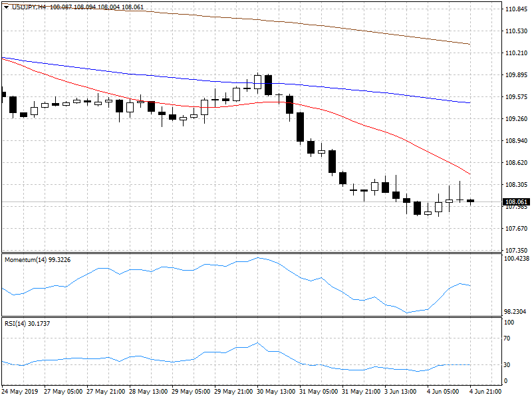The width and height of the screenshot is (532, 399).
Task: Click the Momentum 100.4238 scale value
Action: (x=517, y=258)
